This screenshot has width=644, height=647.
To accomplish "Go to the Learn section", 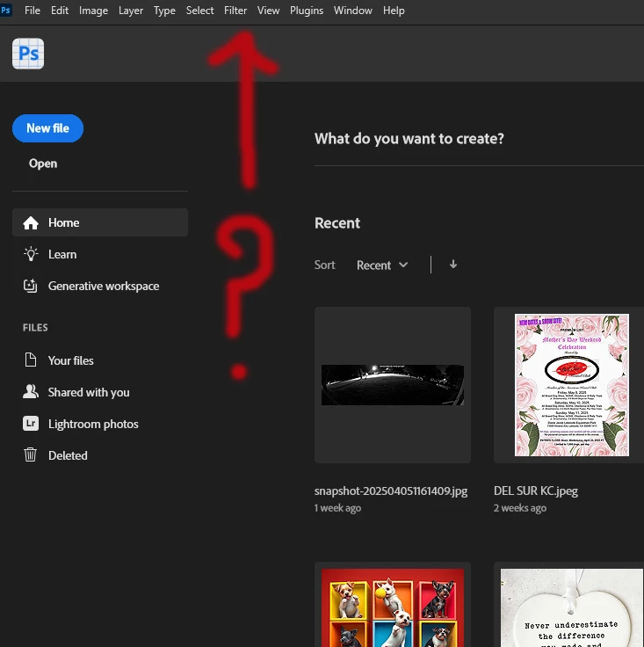I will 62,254.
